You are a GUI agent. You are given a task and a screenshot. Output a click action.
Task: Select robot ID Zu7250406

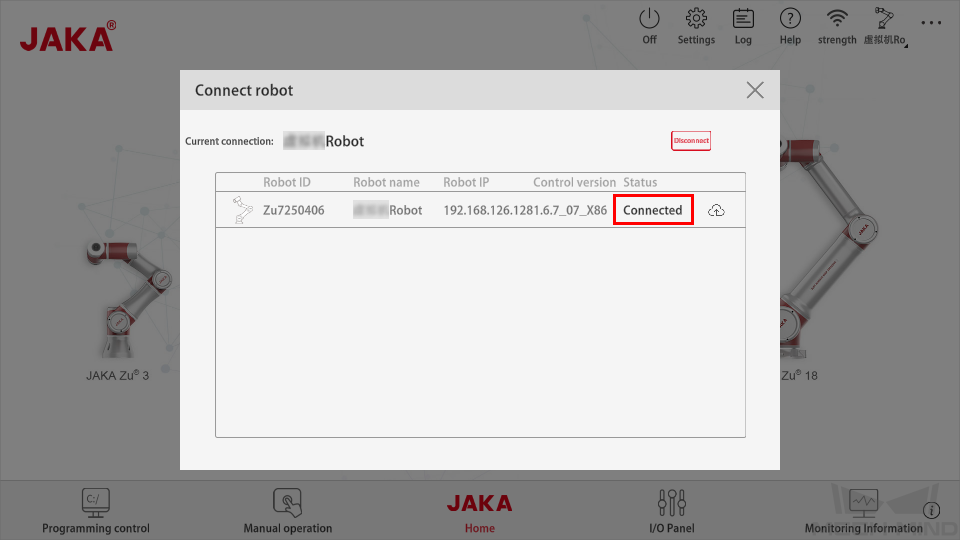(294, 210)
